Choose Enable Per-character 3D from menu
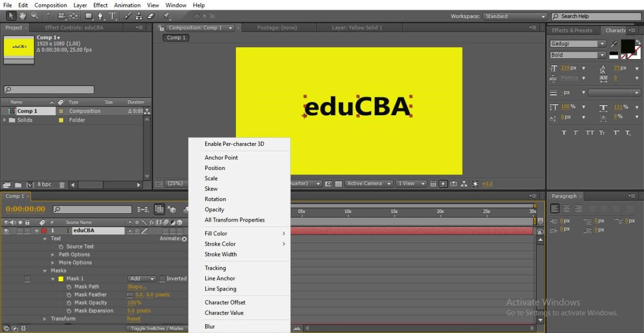 click(235, 144)
